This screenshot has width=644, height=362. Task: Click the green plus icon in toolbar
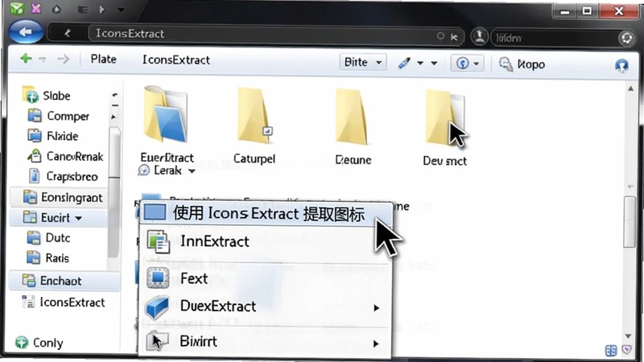coord(26,59)
